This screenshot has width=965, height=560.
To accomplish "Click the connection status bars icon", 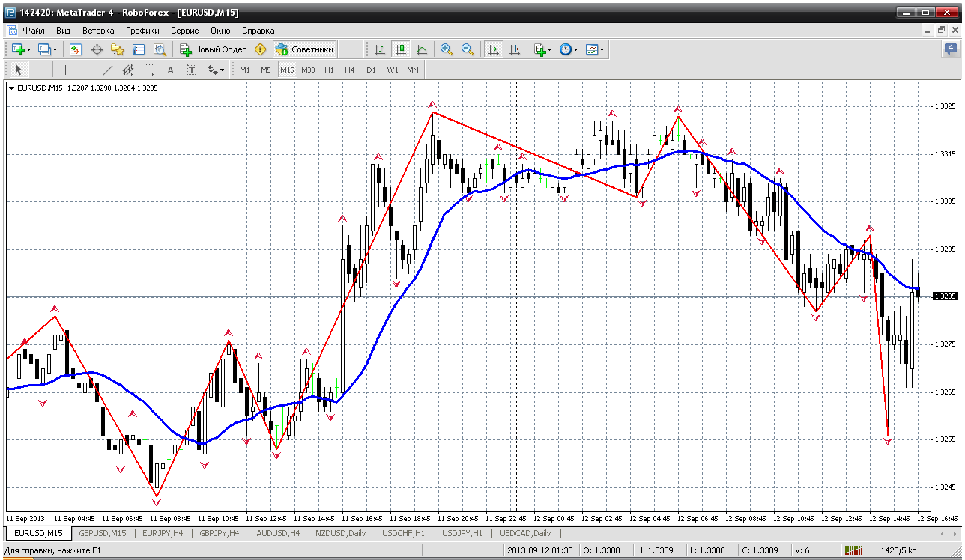I will (x=855, y=551).
